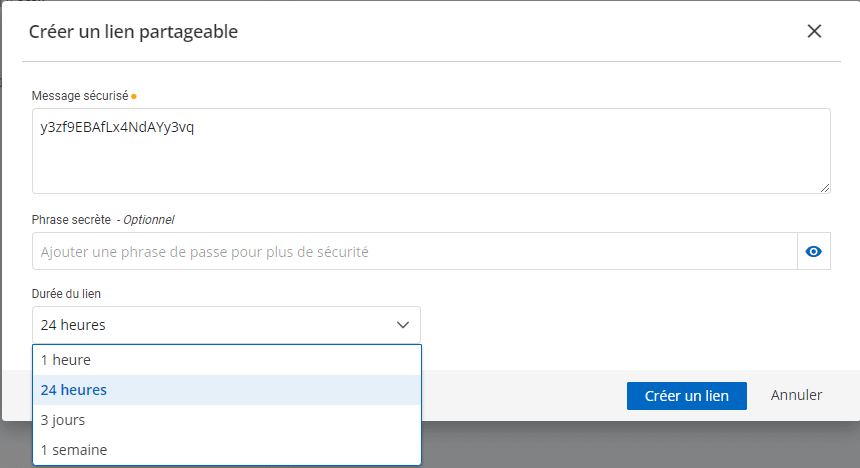The image size is (860, 468).
Task: Click the Phrase secrète label
Action: click(71, 219)
